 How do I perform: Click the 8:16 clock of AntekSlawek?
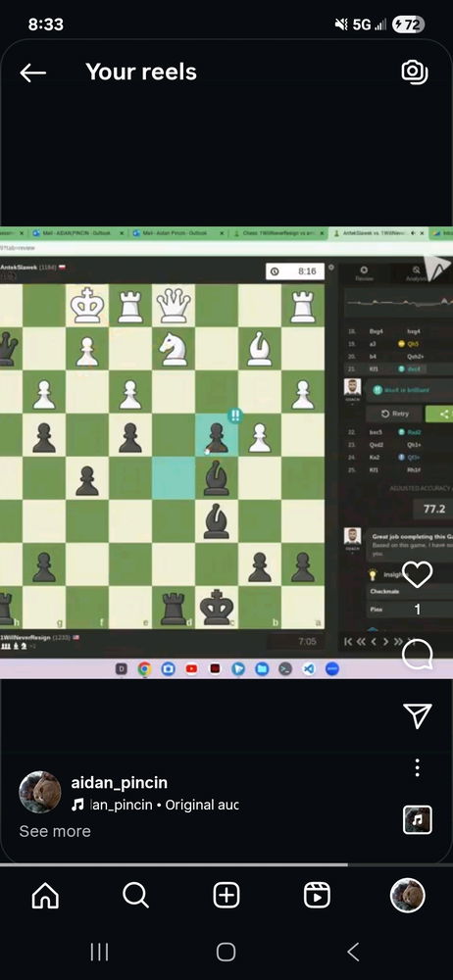tap(295, 271)
